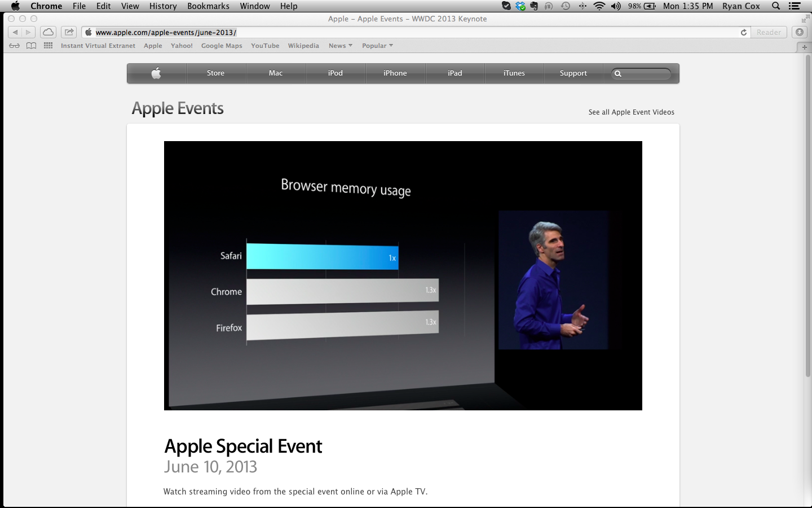
Task: Open Downloads button in toolbar
Action: click(800, 32)
